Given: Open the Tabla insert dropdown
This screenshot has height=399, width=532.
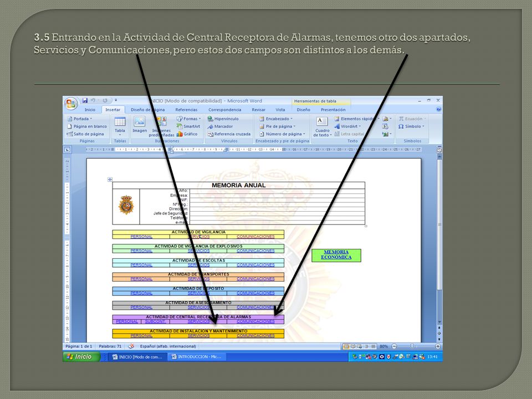Looking at the screenshot, I should coord(120,126).
